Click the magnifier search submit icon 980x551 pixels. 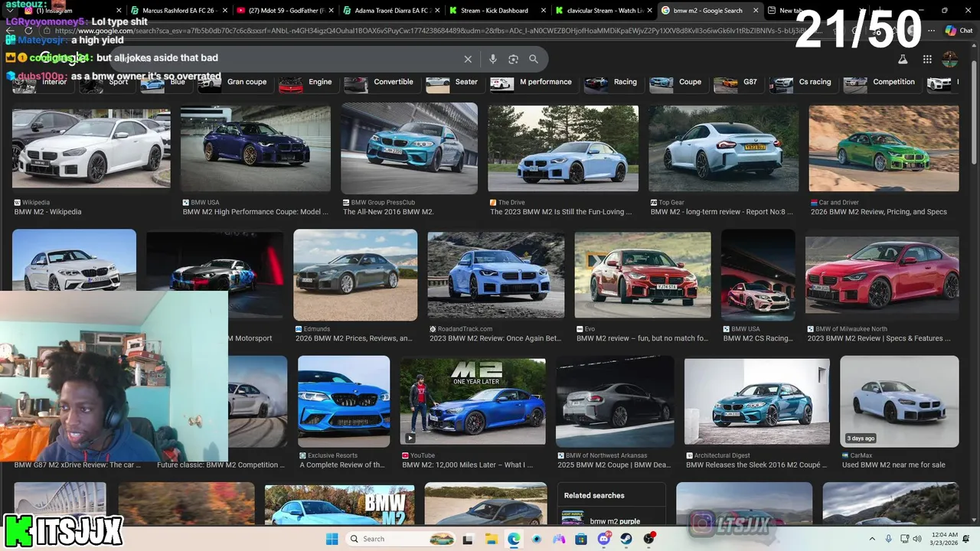(x=534, y=59)
